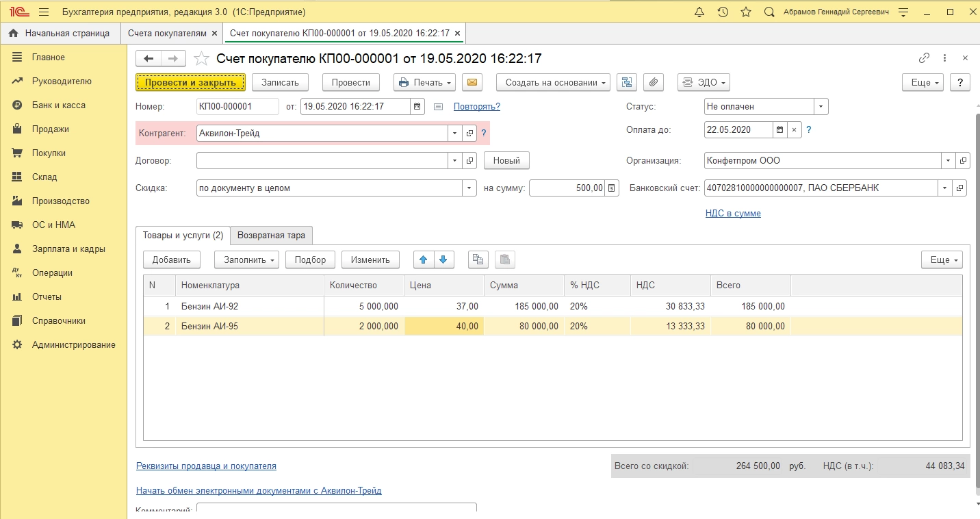Screen dimensions: 980x519
Task: Click the paperclip attached files icon
Action: pos(654,82)
